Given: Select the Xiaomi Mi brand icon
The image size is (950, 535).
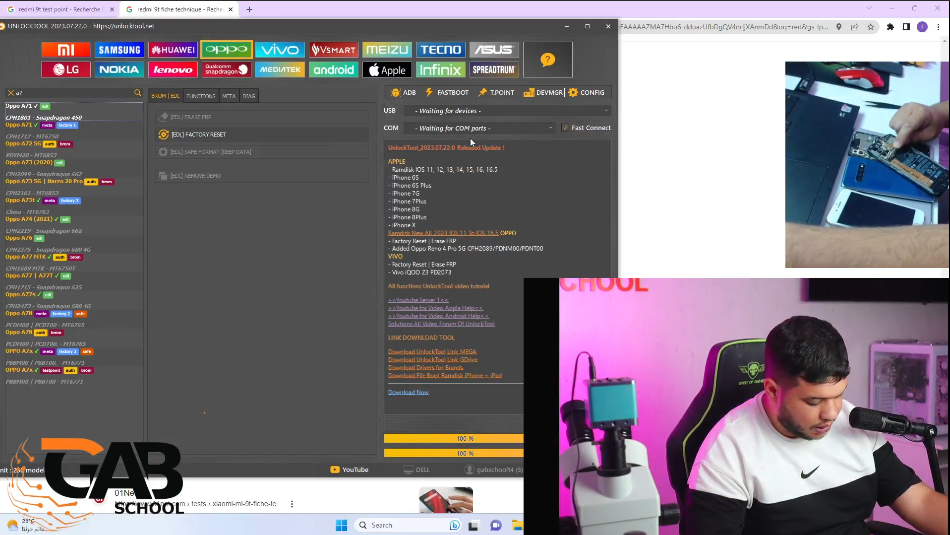Looking at the screenshot, I should 66,50.
